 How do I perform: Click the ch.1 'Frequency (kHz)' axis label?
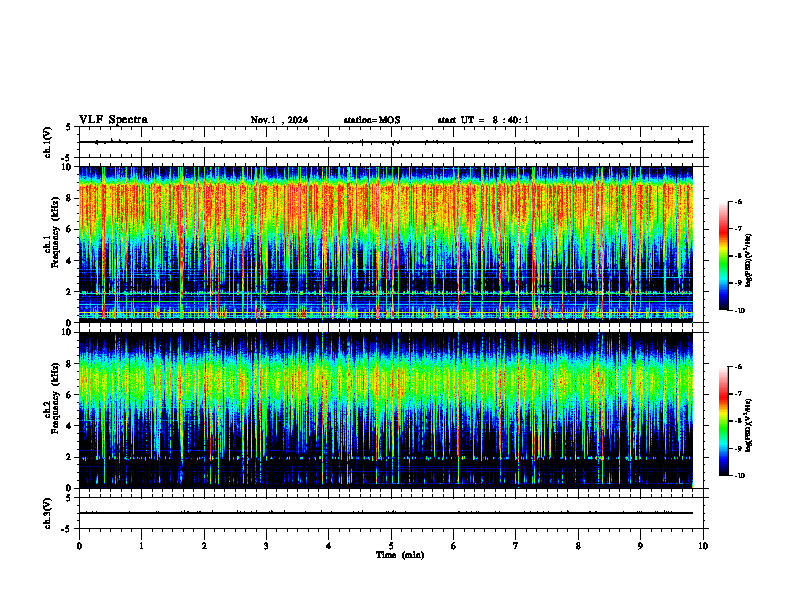click(55, 232)
